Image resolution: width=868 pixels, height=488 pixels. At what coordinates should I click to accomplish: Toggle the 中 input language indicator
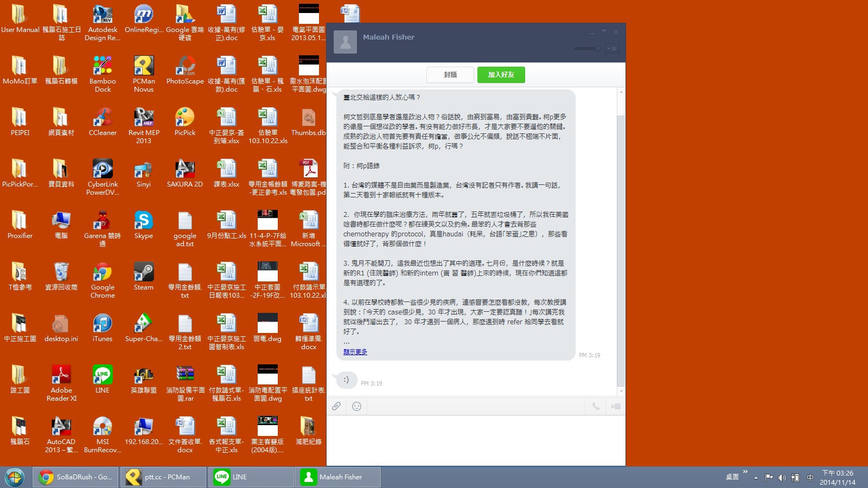click(x=810, y=478)
